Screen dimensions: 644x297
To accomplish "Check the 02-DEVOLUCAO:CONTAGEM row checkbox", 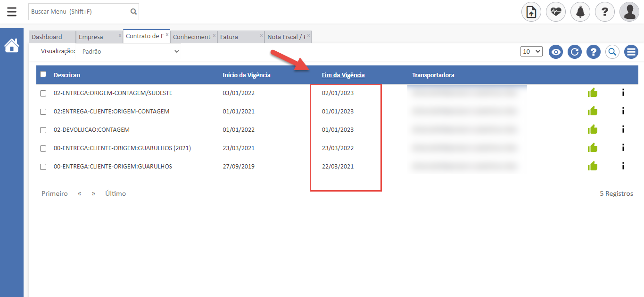I will (43, 130).
